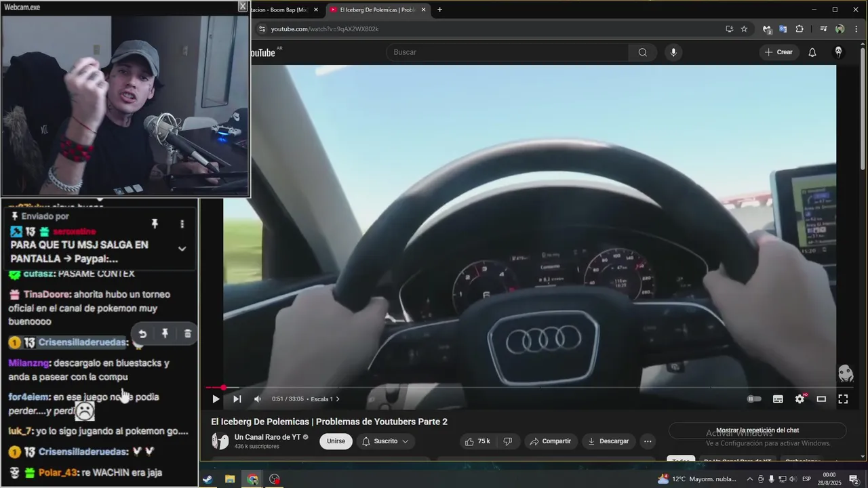868x488 pixels.
Task: Open pinned message three-dot options
Action: (x=182, y=224)
